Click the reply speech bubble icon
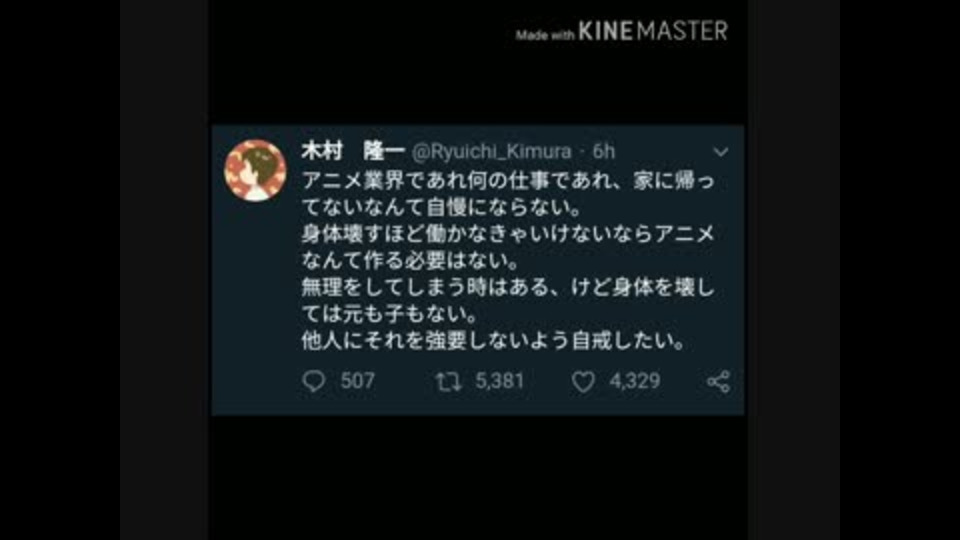 click(x=313, y=381)
